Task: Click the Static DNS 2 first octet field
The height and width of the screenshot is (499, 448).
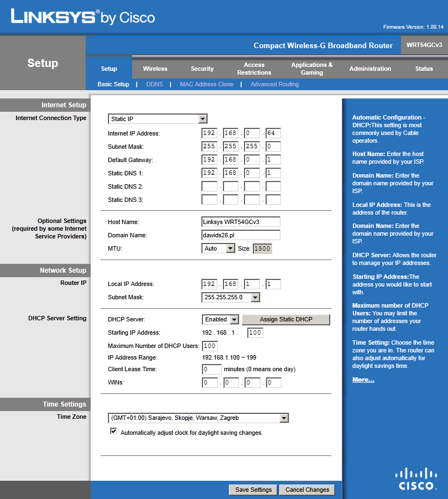Action: 210,186
